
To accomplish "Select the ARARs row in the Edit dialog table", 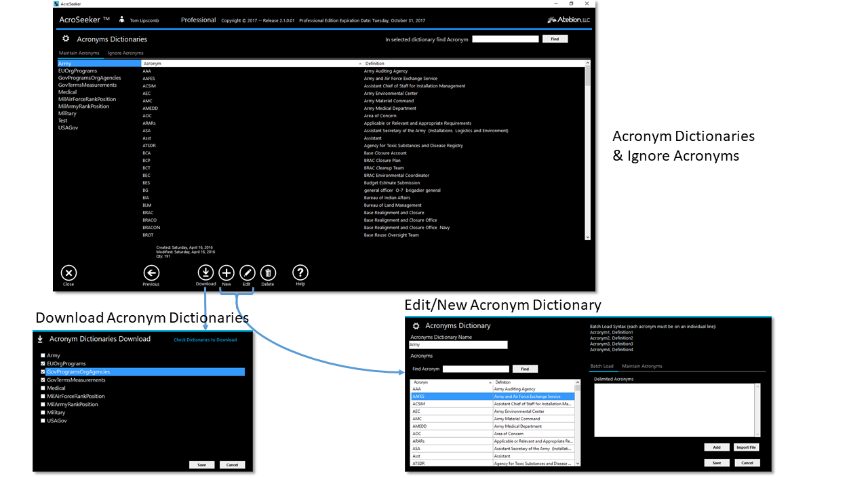I will 493,441.
